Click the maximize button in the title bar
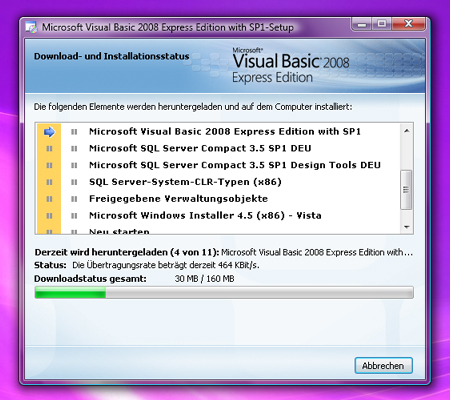 pos(382,24)
